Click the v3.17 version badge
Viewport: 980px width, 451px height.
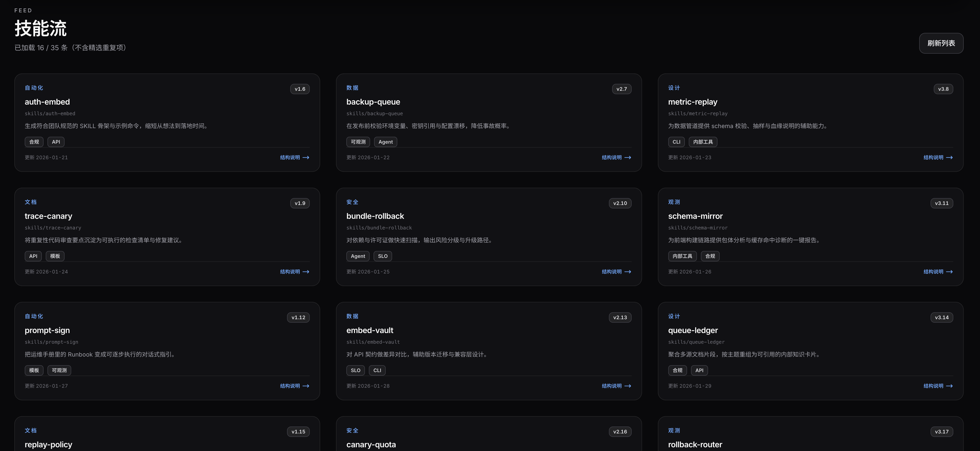(x=942, y=431)
